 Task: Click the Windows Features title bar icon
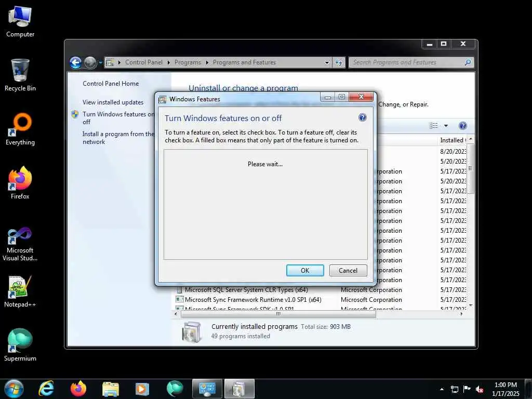point(163,99)
